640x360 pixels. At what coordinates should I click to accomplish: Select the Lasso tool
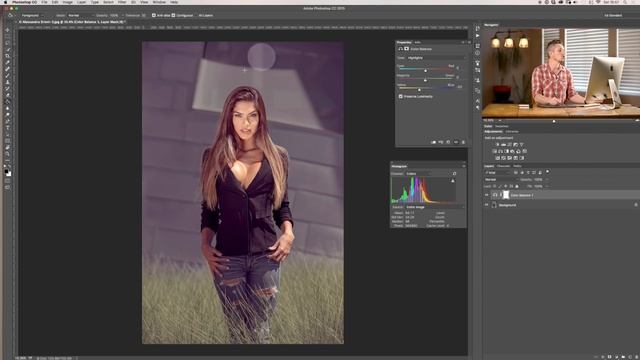7,43
